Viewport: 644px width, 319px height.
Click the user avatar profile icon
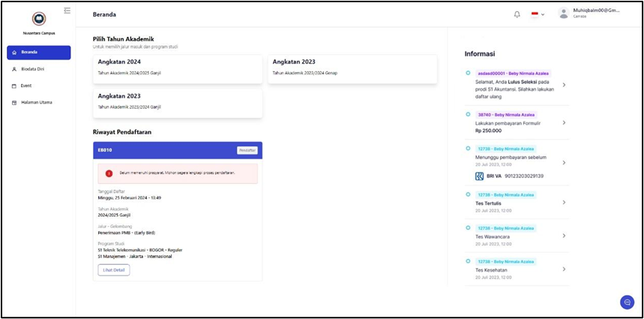pyautogui.click(x=564, y=14)
